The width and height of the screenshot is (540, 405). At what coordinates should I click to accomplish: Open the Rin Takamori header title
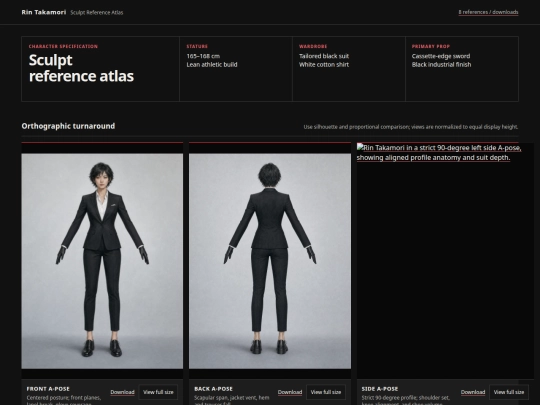pos(43,12)
